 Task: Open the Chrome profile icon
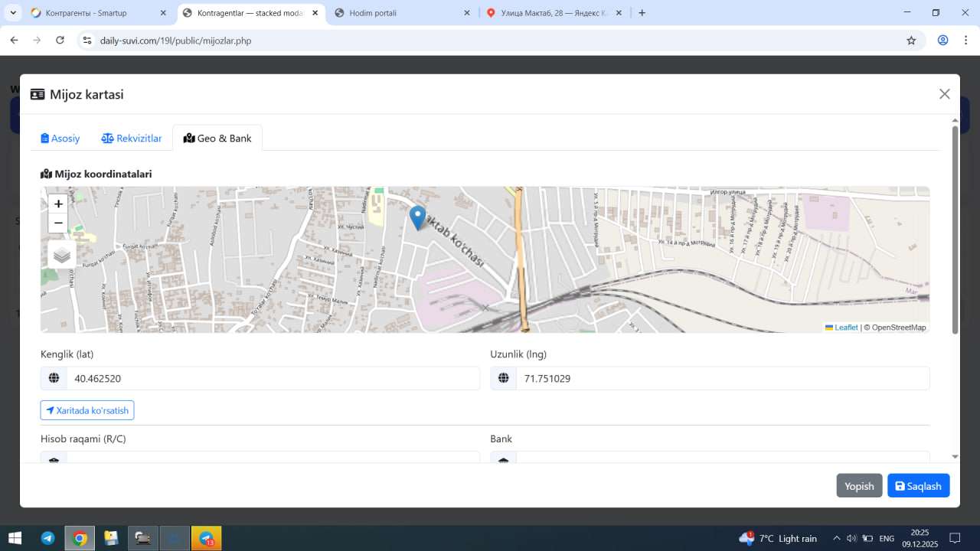943,41
